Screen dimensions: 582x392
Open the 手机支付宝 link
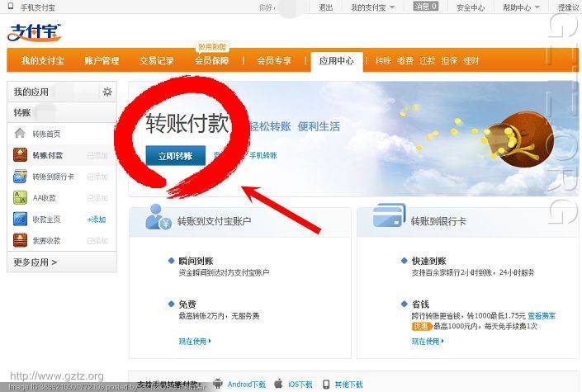(37, 7)
